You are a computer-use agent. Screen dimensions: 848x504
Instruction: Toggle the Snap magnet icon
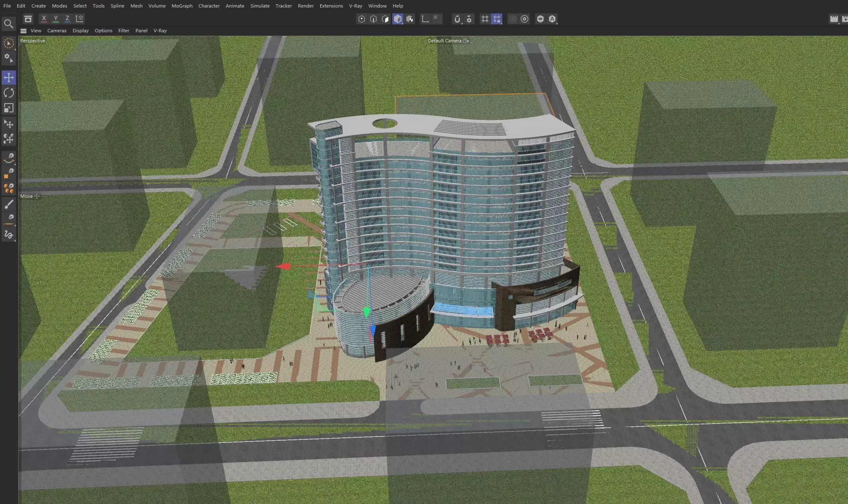(457, 19)
